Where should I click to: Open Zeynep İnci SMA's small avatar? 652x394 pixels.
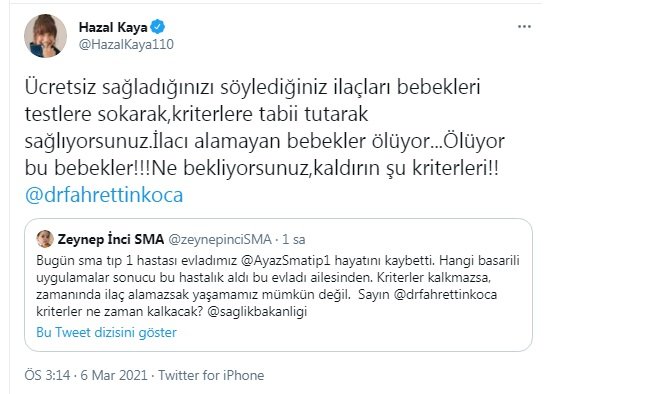click(x=45, y=239)
